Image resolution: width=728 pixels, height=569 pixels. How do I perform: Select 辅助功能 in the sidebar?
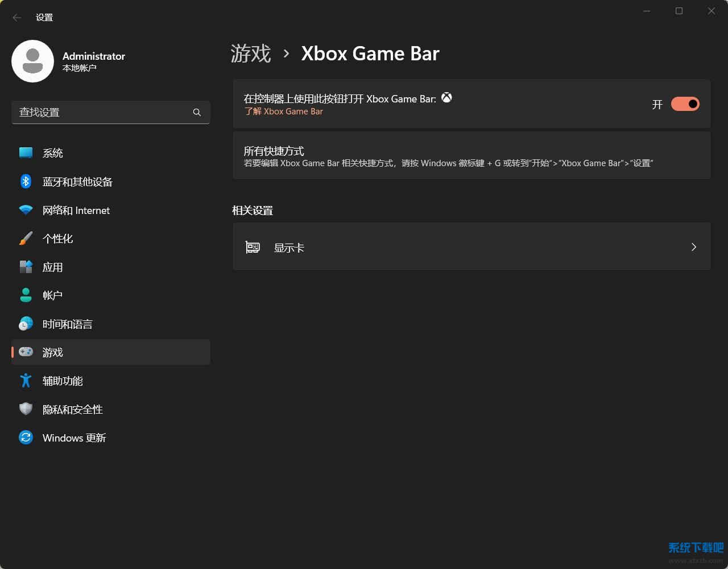pos(63,381)
